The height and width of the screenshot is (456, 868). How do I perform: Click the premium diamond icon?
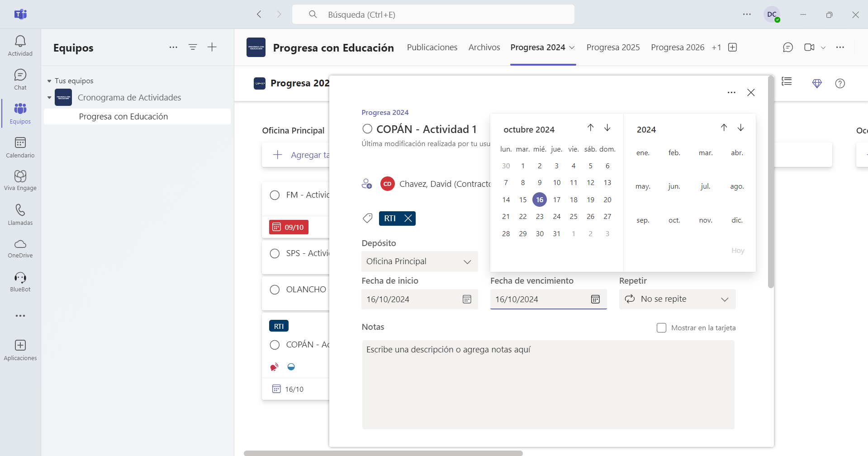tap(817, 83)
